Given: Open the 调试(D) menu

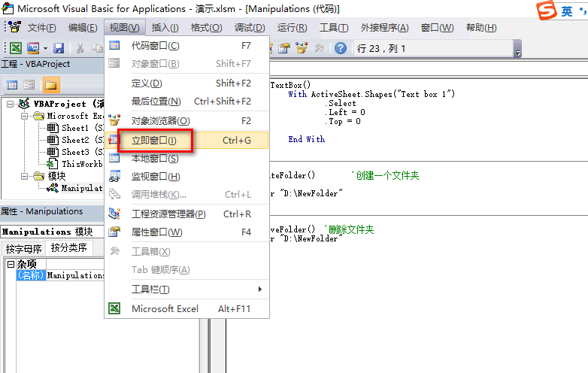Looking at the screenshot, I should (250, 28).
